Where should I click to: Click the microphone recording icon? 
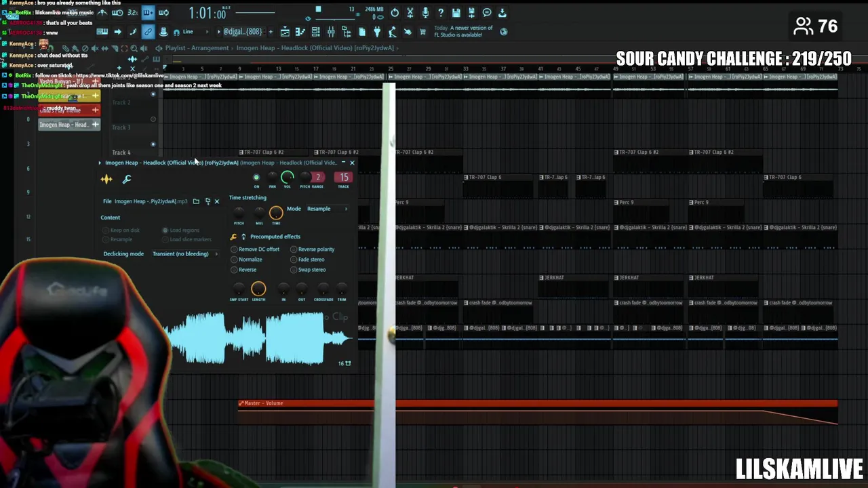click(x=425, y=13)
